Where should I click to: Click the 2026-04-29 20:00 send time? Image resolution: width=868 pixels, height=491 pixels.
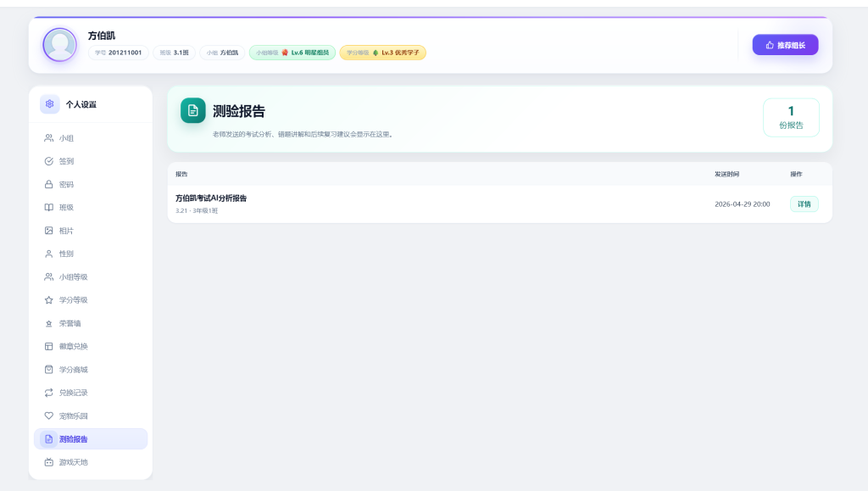(743, 204)
